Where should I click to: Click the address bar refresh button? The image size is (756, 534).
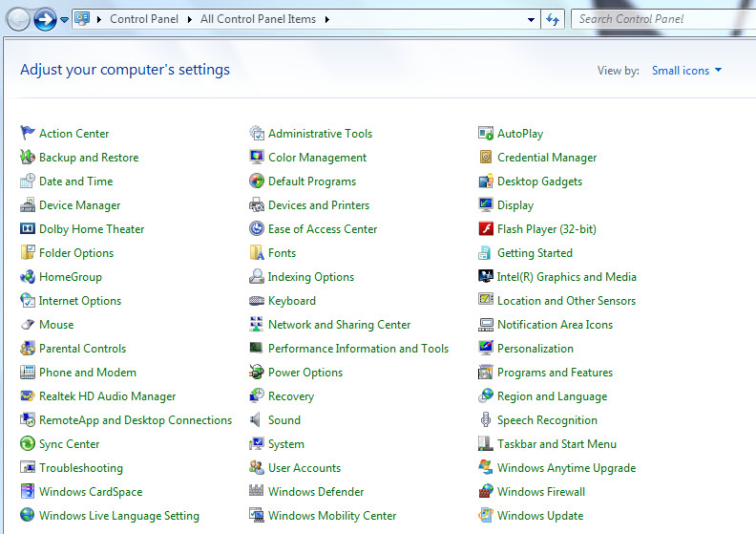click(553, 19)
